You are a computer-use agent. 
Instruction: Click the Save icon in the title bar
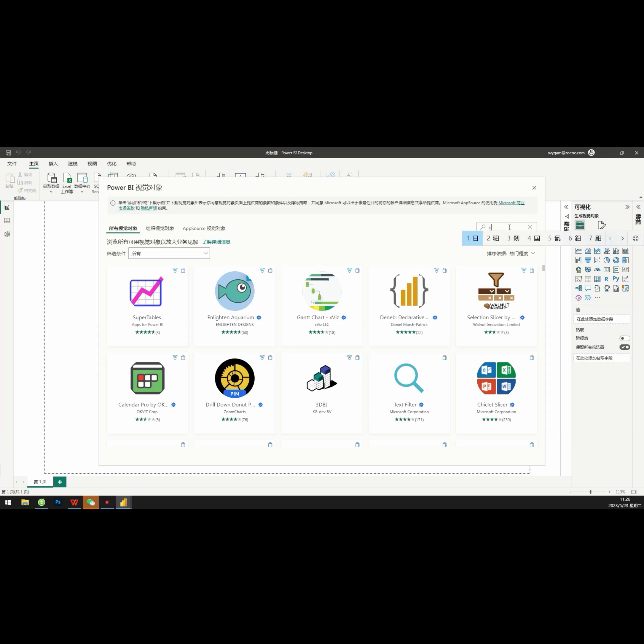[8, 153]
